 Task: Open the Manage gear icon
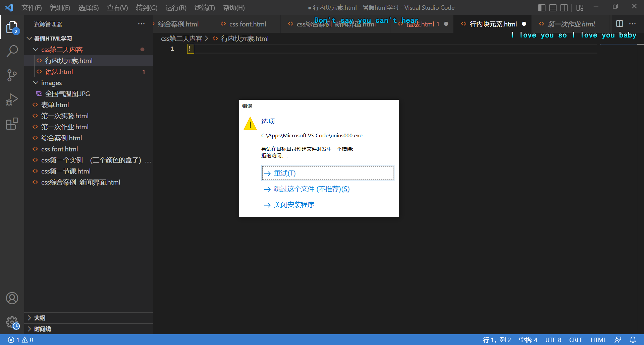click(12, 323)
